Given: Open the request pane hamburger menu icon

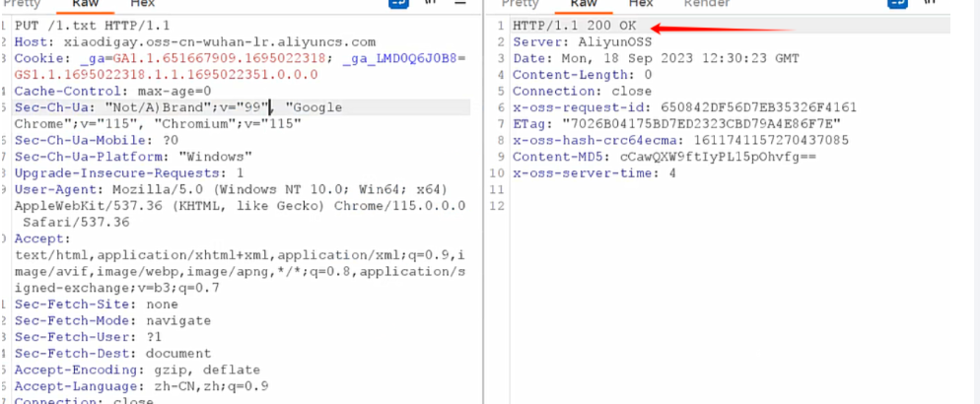Looking at the screenshot, I should 459,4.
